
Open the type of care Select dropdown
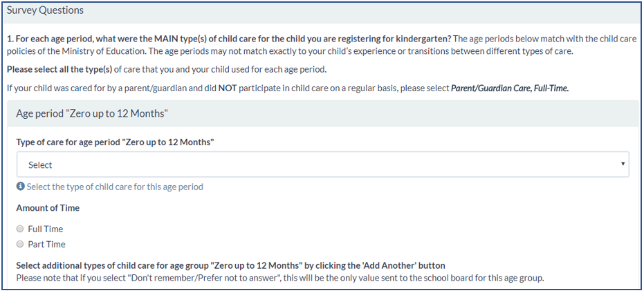click(322, 164)
